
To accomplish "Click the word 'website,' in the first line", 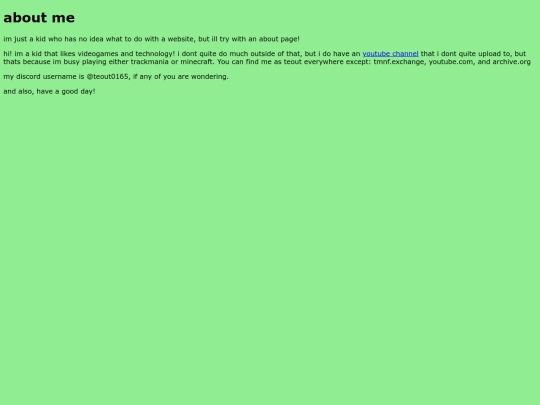I will (x=181, y=39).
